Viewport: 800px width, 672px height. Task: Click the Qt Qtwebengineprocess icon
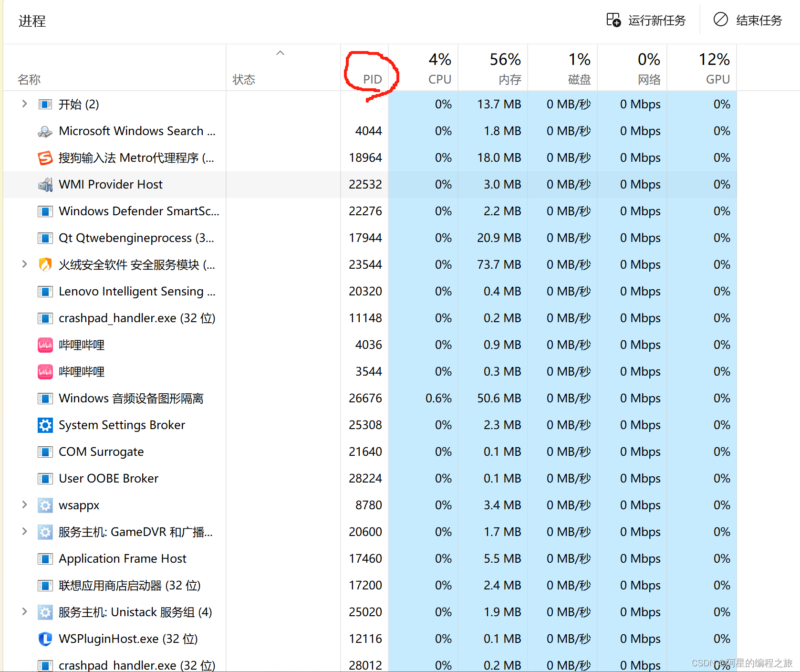click(45, 238)
